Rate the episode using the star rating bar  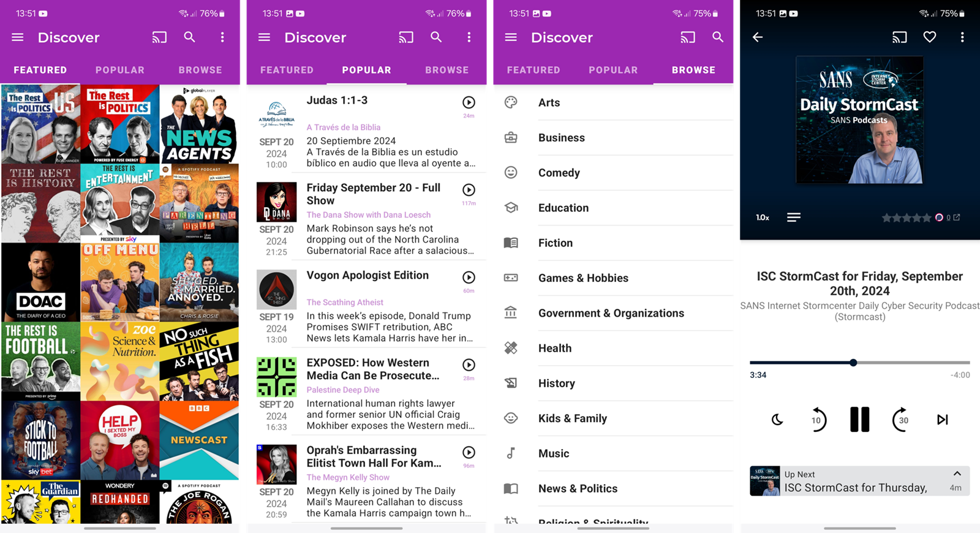[x=907, y=217]
